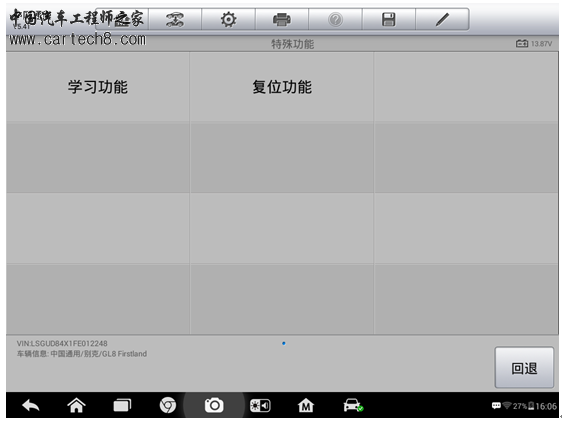Open the 学习功能 learning function tile
Image resolution: width=562 pixels, height=422 pixels.
coord(97,87)
